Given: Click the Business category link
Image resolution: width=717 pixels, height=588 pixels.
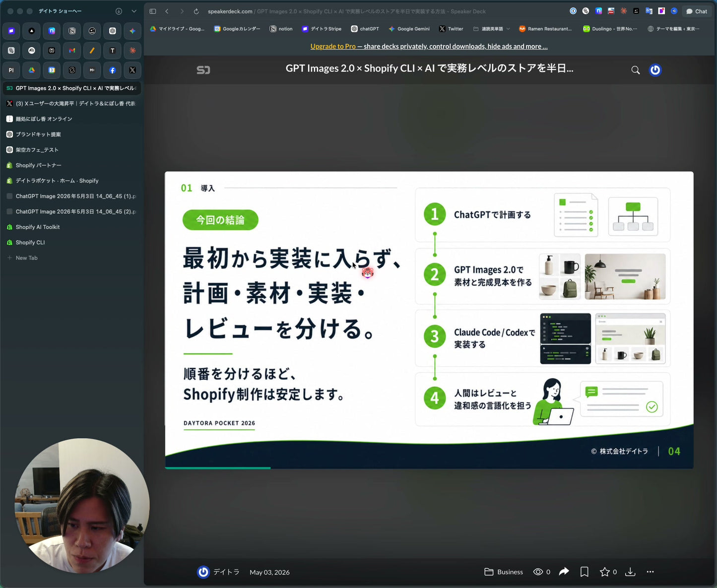Looking at the screenshot, I should [x=504, y=572].
